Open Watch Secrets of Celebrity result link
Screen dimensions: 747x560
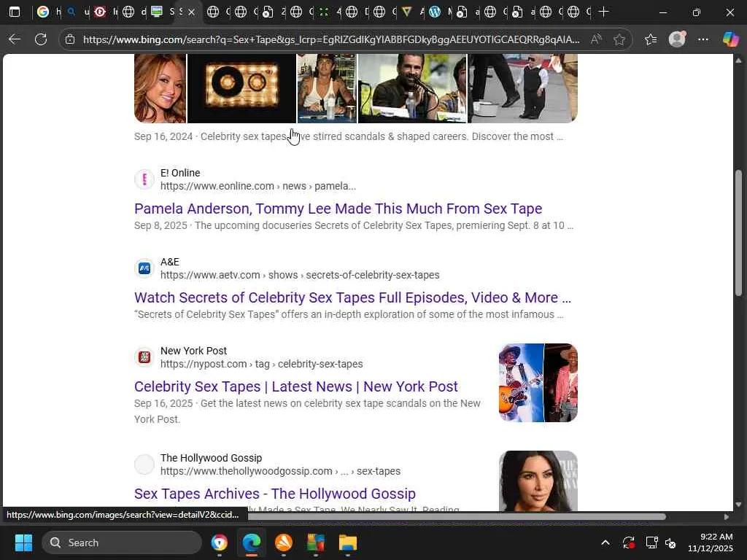tap(352, 297)
